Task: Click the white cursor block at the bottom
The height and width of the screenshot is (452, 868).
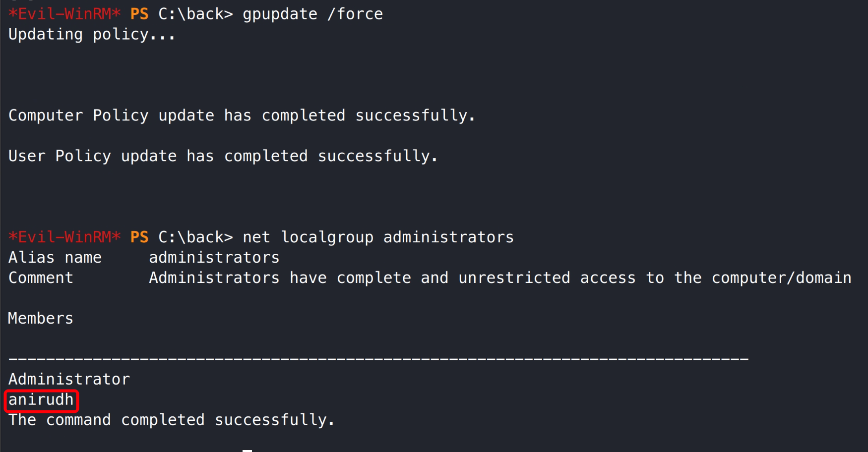Action: tap(247, 450)
